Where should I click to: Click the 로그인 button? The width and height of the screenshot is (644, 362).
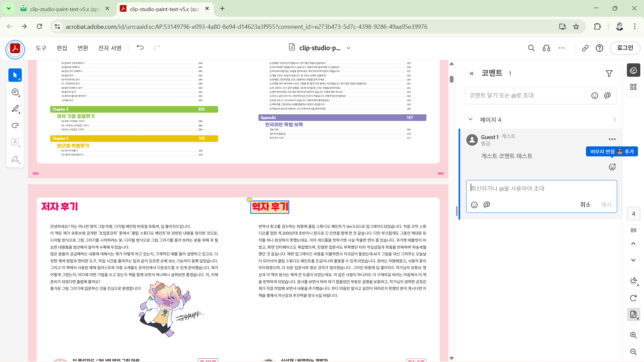(x=625, y=48)
